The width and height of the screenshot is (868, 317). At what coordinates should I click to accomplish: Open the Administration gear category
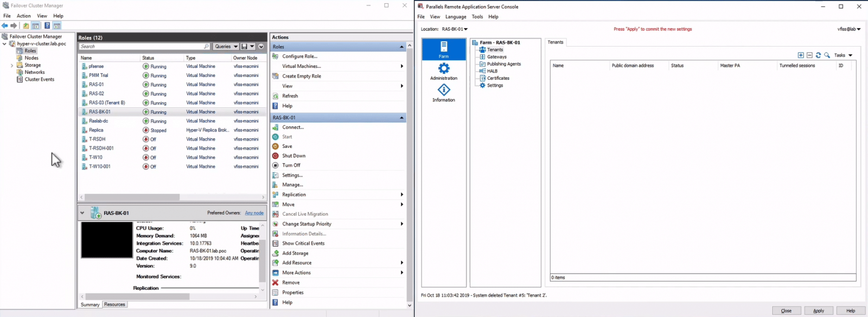(x=444, y=71)
